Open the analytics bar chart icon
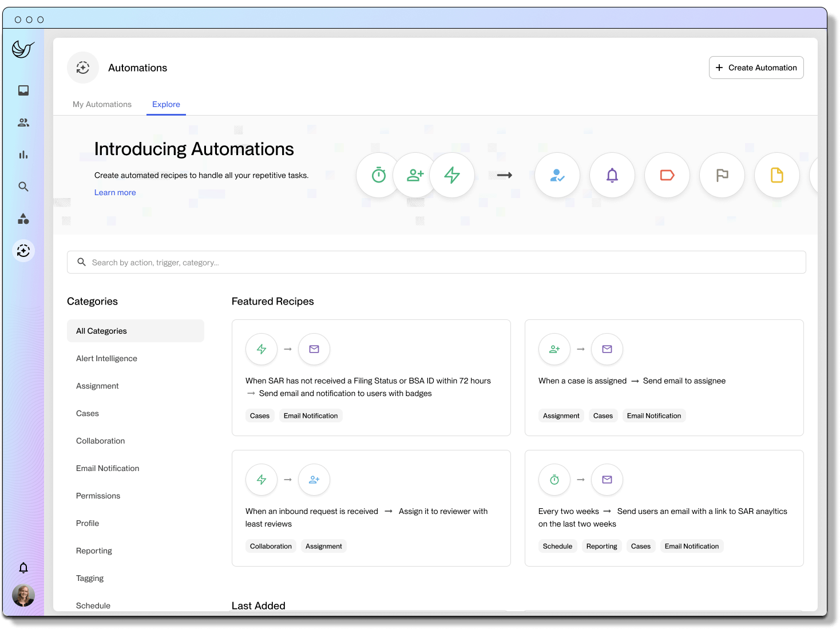This screenshot has height=629, width=840. pyautogui.click(x=23, y=154)
